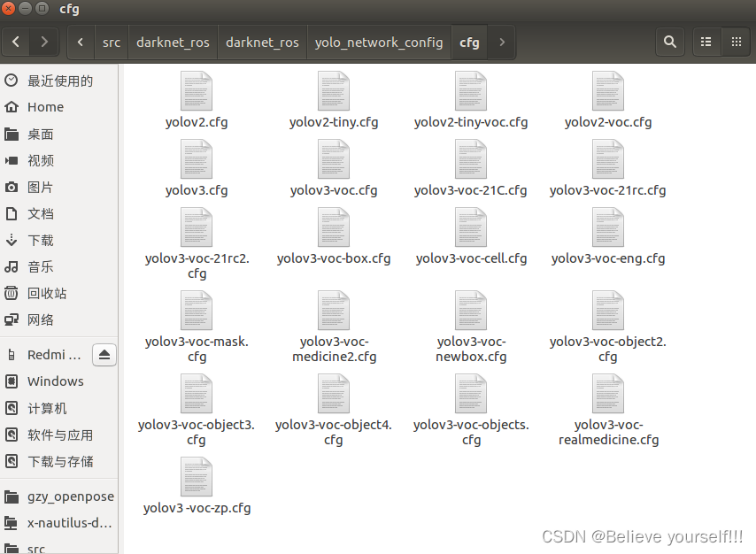
Task: Select yolov3-voc-mask.cfg file icon
Action: click(x=197, y=310)
